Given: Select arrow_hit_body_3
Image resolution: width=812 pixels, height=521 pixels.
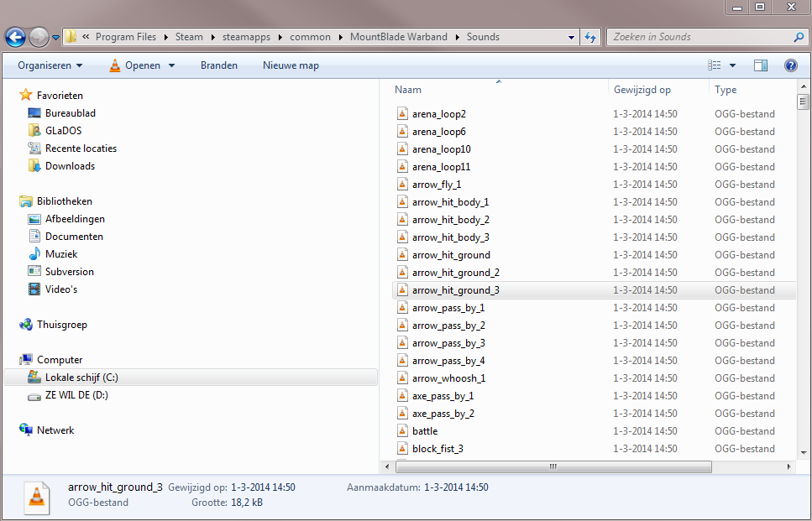Looking at the screenshot, I should pyautogui.click(x=451, y=237).
